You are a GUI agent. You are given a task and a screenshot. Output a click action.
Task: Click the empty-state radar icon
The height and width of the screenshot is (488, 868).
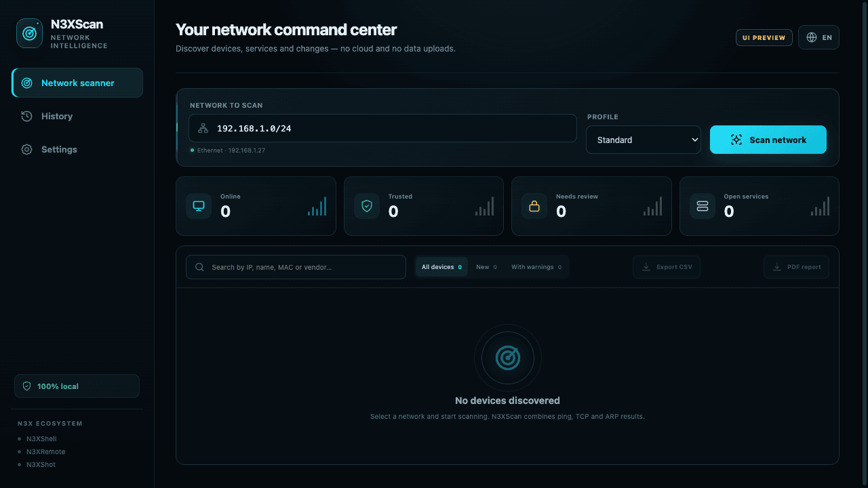[x=508, y=358]
